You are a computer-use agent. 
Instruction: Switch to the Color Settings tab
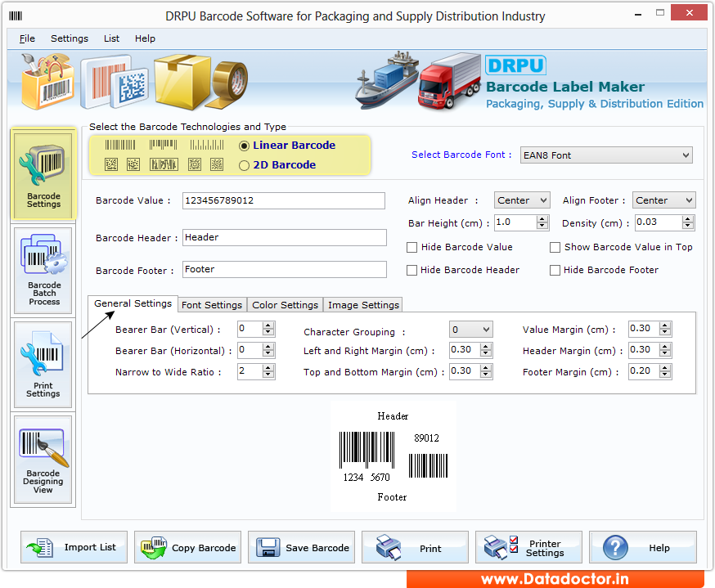pos(285,305)
